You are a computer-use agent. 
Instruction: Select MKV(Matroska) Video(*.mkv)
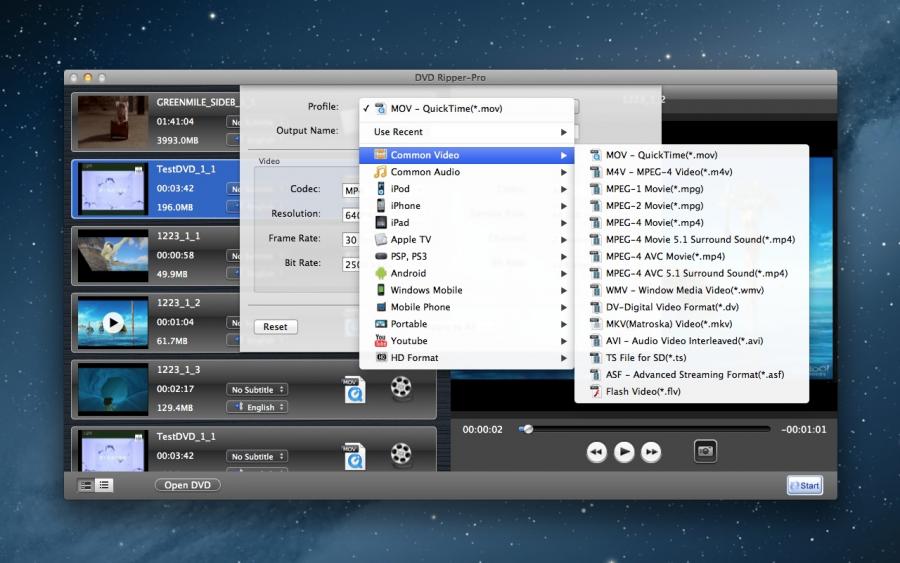tap(692, 324)
